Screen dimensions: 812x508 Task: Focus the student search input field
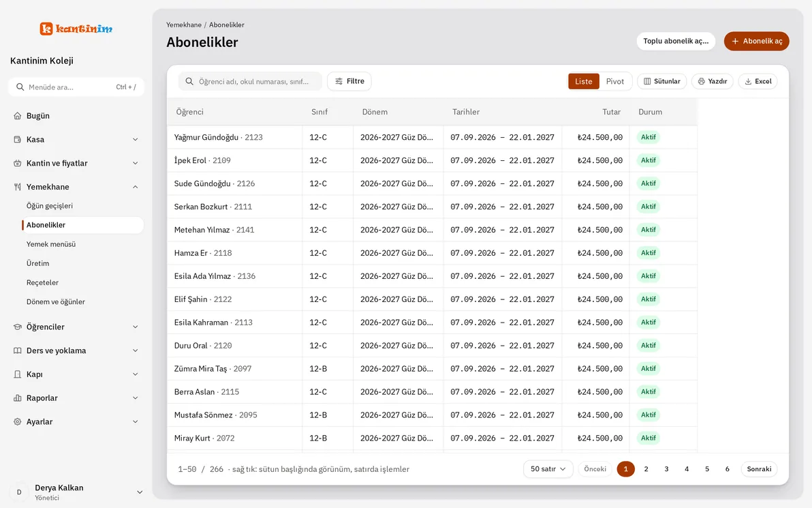click(x=250, y=81)
